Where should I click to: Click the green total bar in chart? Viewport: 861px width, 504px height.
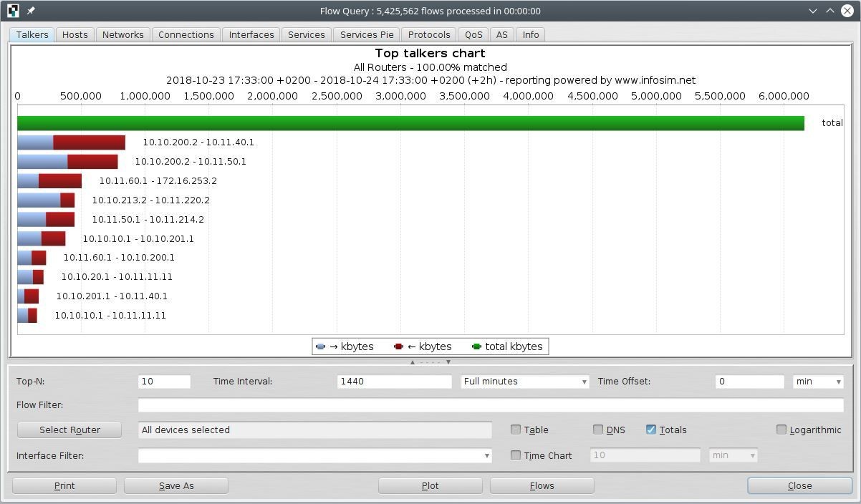click(x=410, y=123)
